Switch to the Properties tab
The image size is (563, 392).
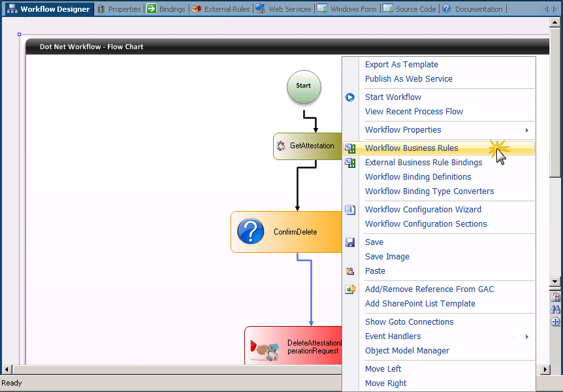[x=124, y=8]
